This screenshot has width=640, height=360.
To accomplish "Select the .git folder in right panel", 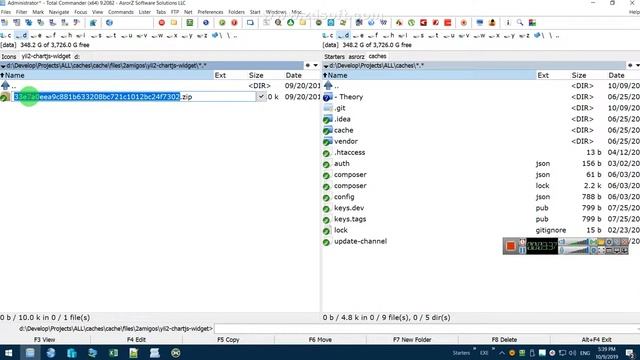I will click(340, 108).
